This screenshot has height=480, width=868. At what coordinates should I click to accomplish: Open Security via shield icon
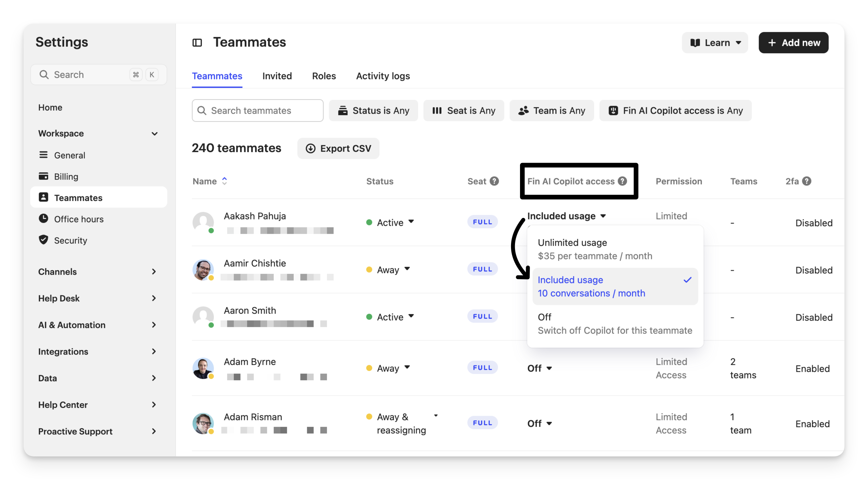(x=44, y=240)
